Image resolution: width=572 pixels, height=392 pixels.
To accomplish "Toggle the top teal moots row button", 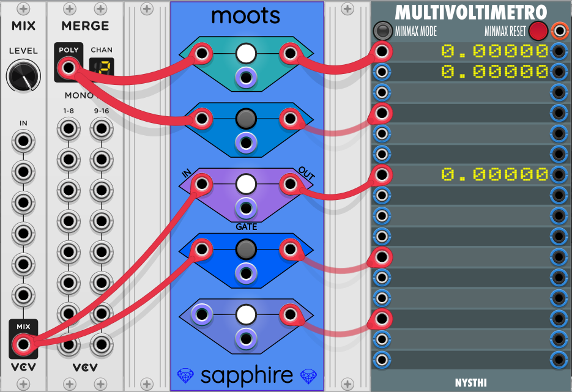I will 246,54.
